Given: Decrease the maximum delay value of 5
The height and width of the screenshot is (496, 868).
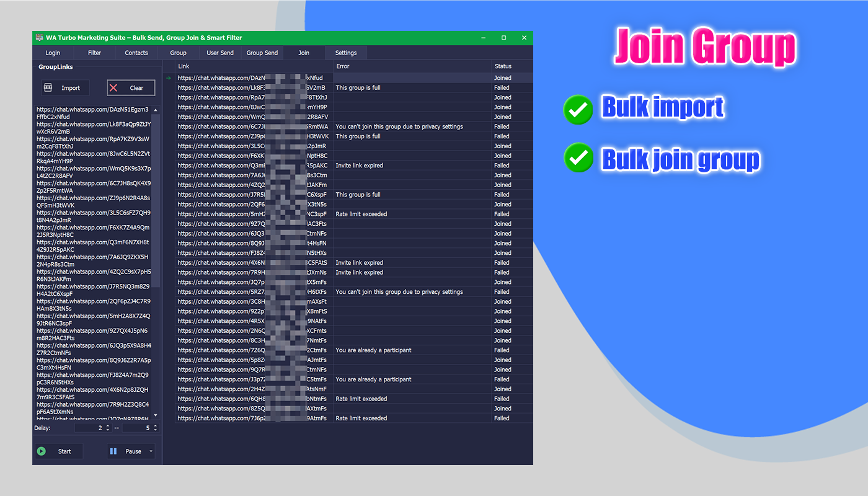Looking at the screenshot, I should point(156,430).
